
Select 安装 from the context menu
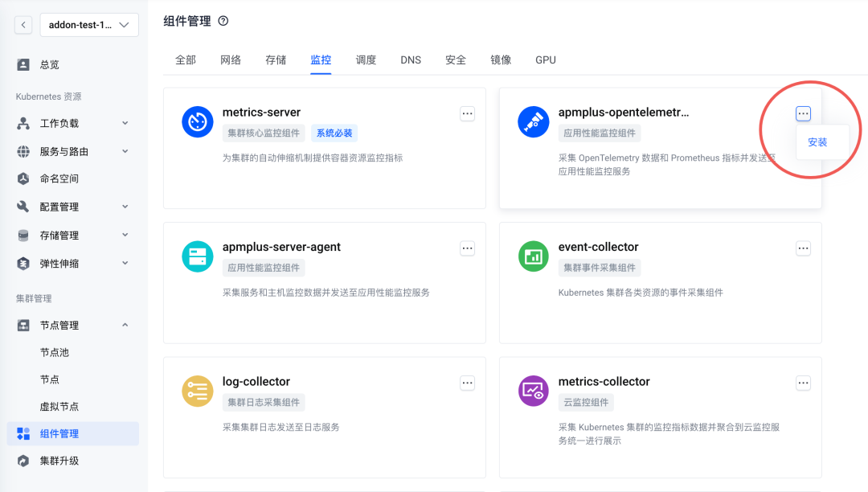pos(819,142)
